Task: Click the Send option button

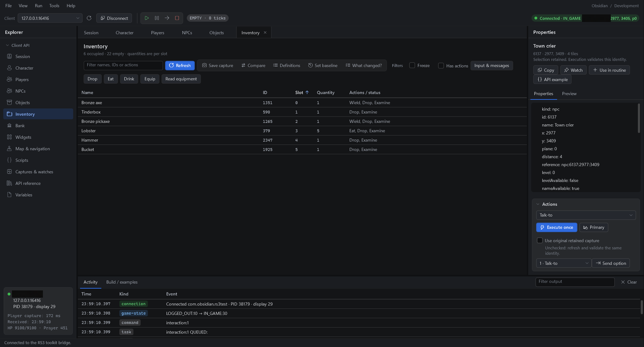Action: pos(611,263)
